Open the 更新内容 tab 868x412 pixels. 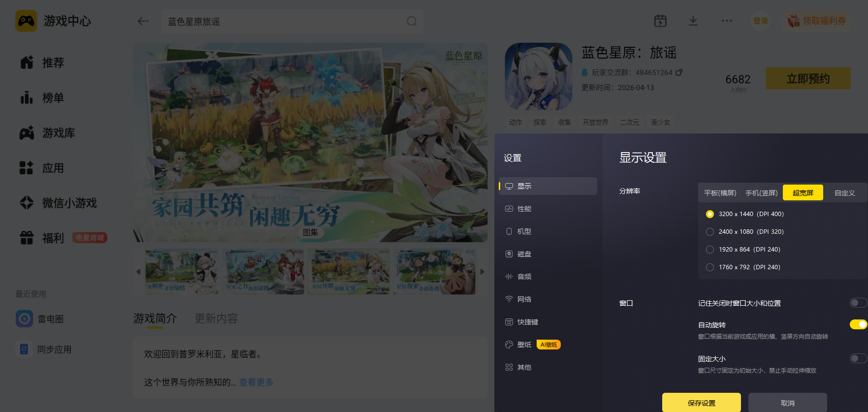tap(216, 318)
